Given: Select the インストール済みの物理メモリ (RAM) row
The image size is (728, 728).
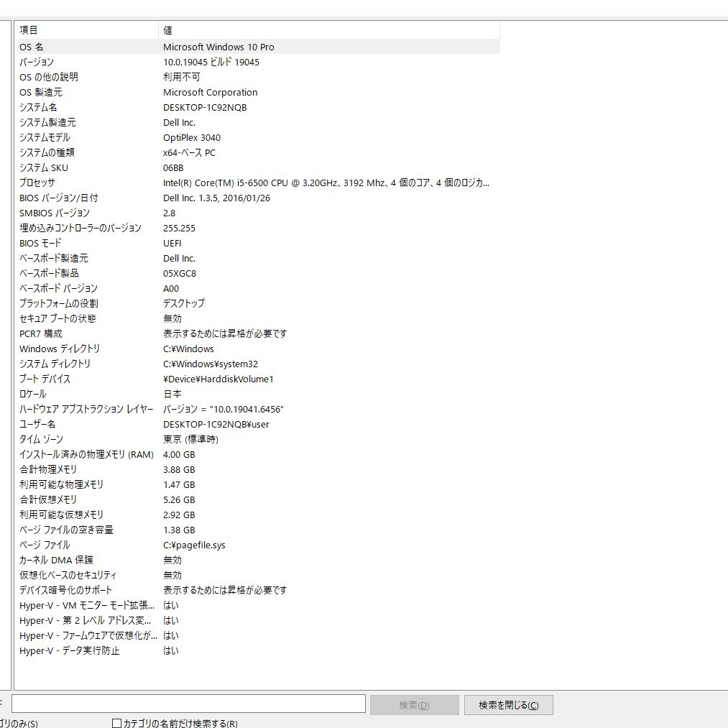Looking at the screenshot, I should coord(86,454).
